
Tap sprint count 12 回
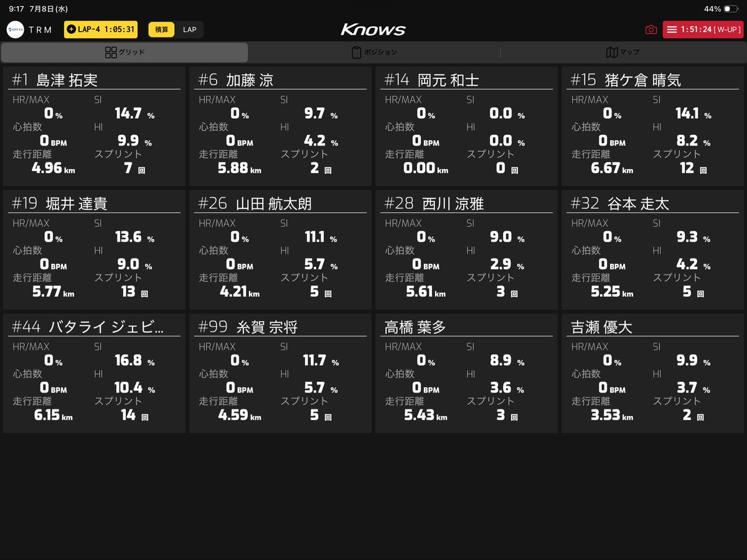pos(692,168)
